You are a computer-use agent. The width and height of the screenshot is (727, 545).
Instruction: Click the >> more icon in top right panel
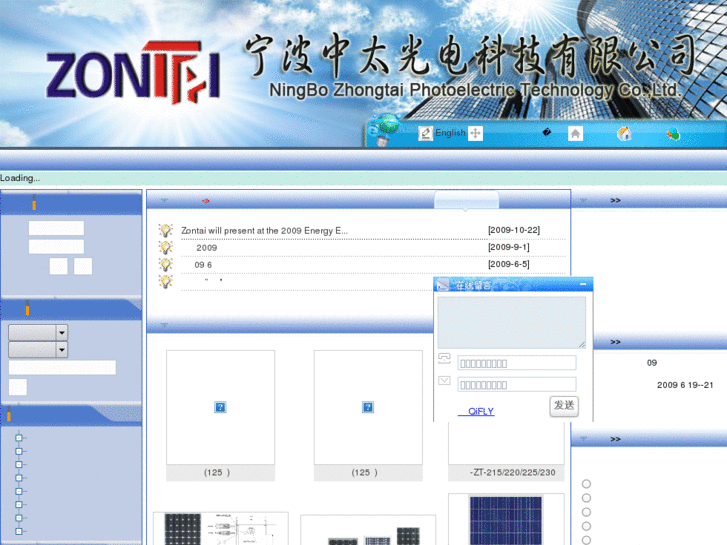point(615,200)
